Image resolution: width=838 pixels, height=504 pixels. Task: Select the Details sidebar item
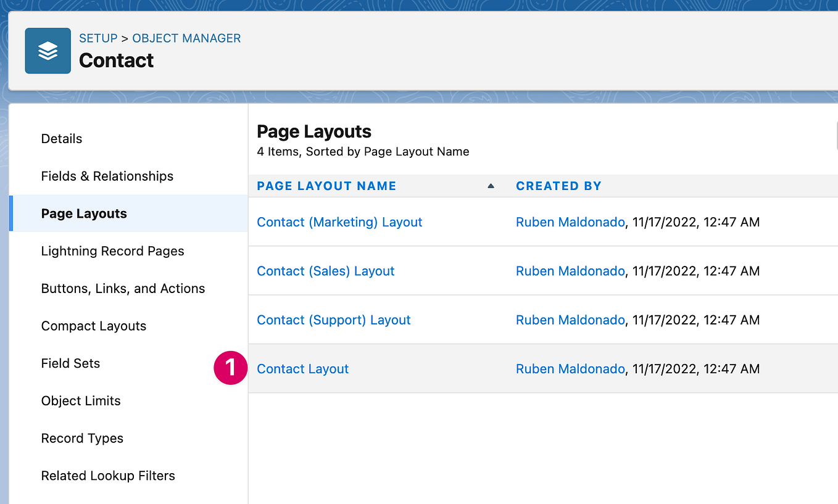61,138
